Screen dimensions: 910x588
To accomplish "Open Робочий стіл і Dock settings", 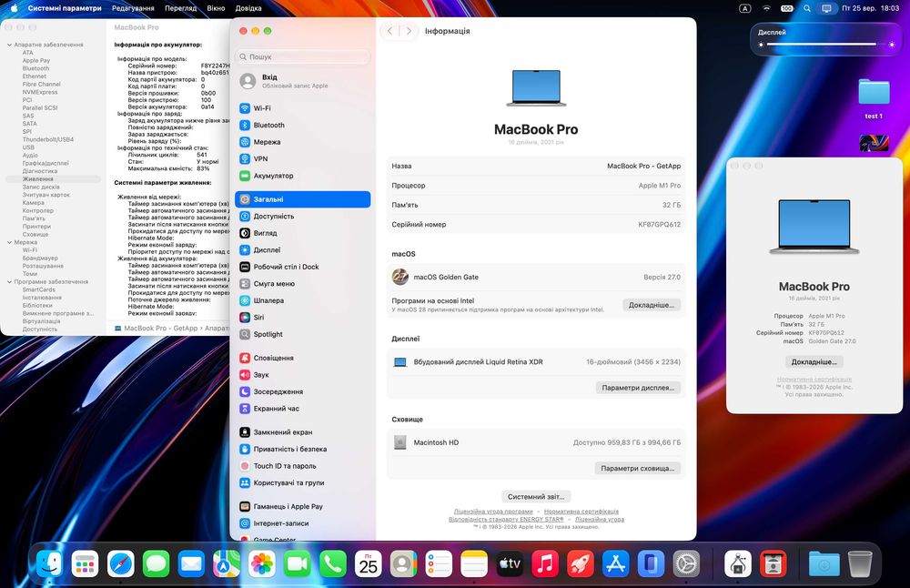I will click(302, 267).
